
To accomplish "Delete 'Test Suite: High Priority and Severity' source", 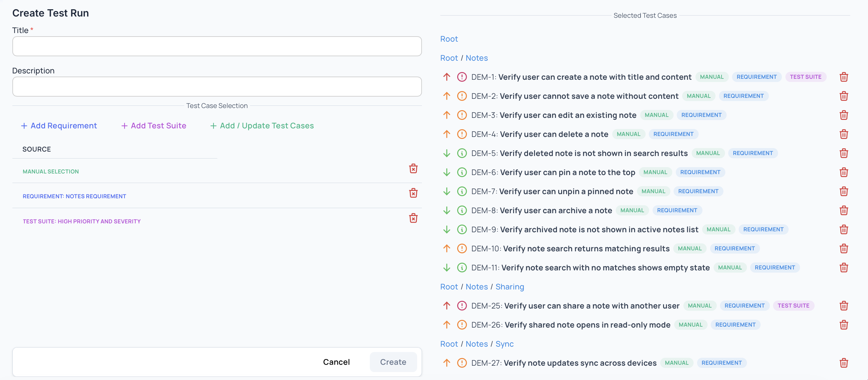I will tap(413, 218).
